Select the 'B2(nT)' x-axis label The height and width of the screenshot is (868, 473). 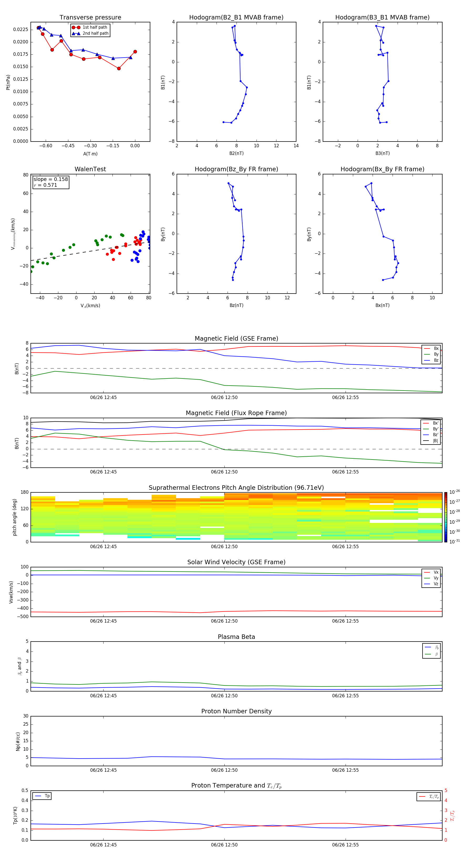pyautogui.click(x=236, y=153)
